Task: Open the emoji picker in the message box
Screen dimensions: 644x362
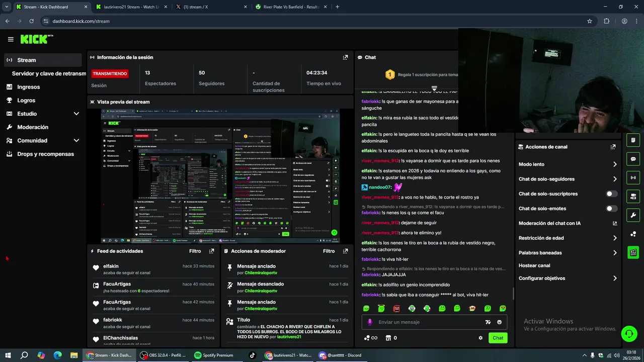Action: click(500, 322)
